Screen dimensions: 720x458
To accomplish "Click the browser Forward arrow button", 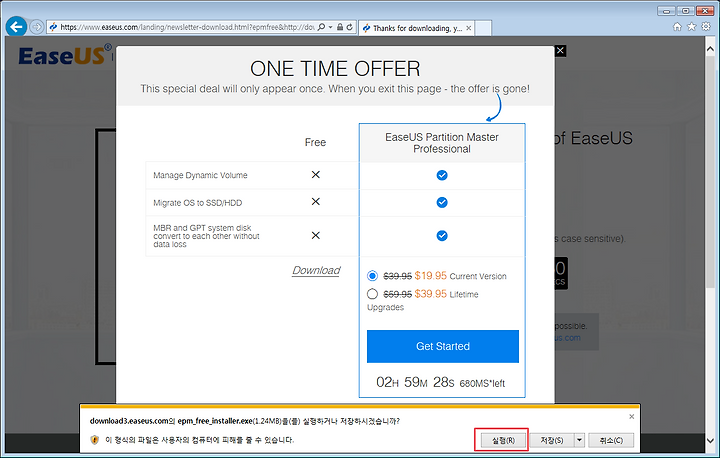I will click(x=37, y=27).
